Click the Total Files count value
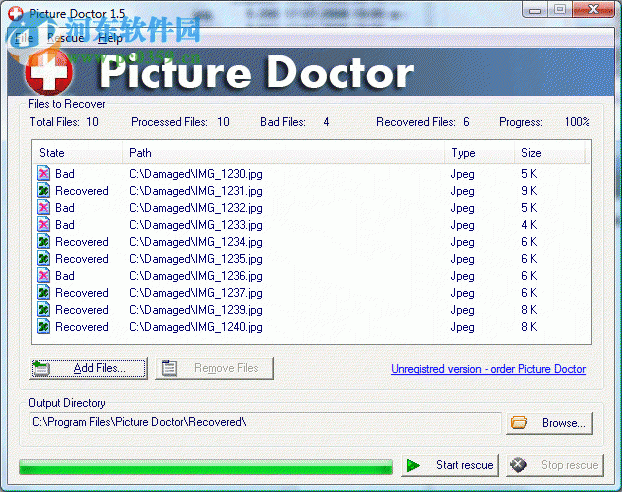This screenshot has height=492, width=622. click(x=92, y=121)
